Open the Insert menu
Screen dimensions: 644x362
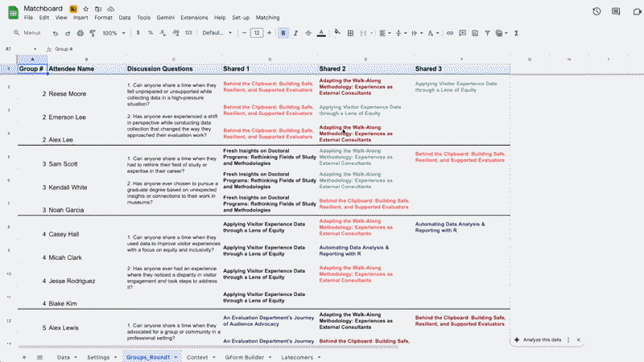point(80,18)
